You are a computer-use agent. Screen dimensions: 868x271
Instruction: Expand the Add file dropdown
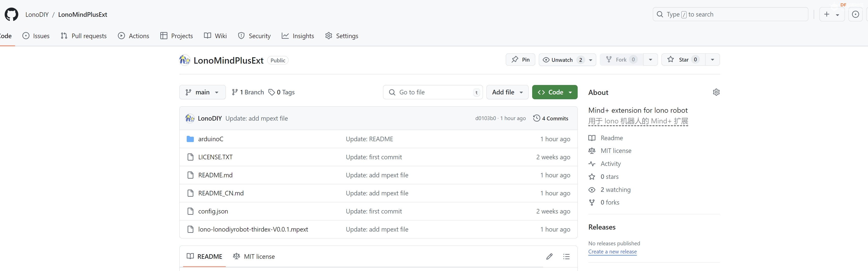point(507,92)
